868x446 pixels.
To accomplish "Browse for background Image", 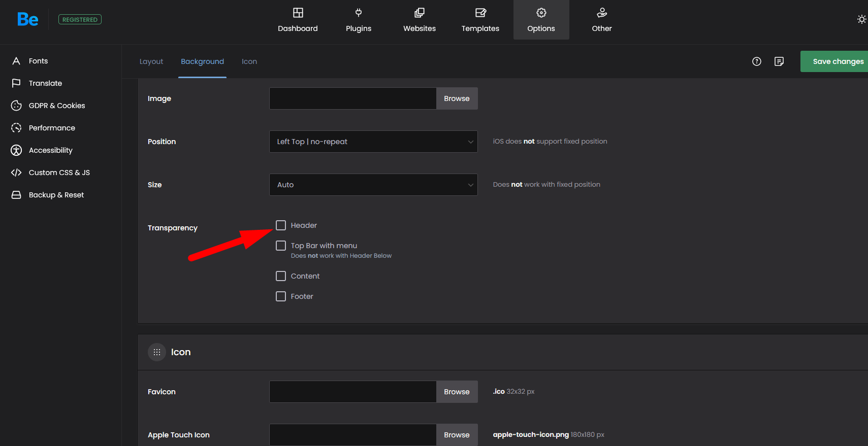I will pos(457,98).
